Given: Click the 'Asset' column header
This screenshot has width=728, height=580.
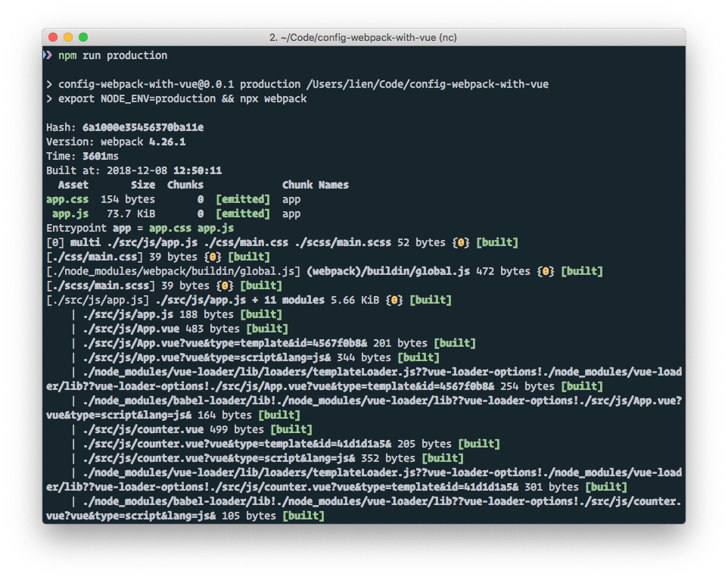Looking at the screenshot, I should (x=73, y=185).
